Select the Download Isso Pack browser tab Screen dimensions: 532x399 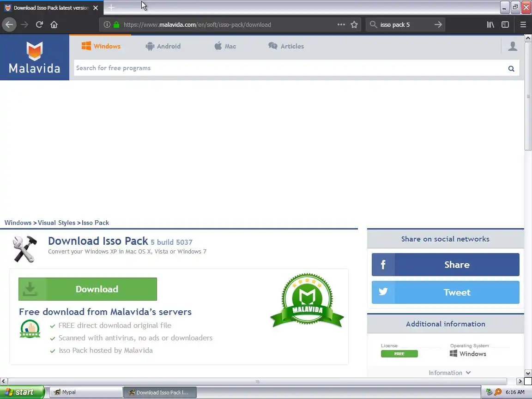tap(52, 7)
